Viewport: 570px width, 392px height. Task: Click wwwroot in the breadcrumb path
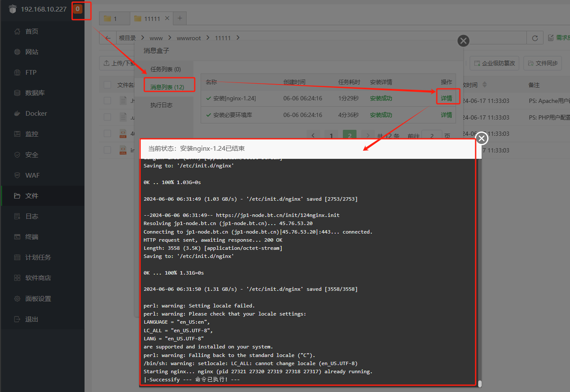click(189, 38)
